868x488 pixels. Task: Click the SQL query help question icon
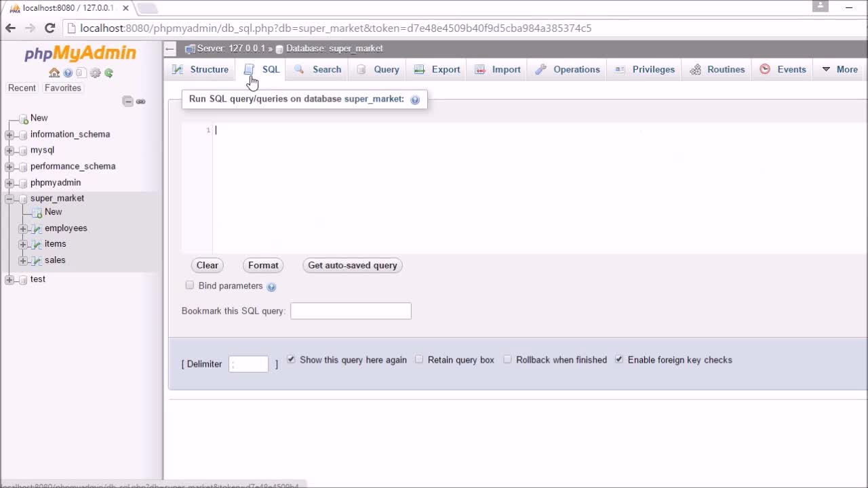pyautogui.click(x=415, y=100)
